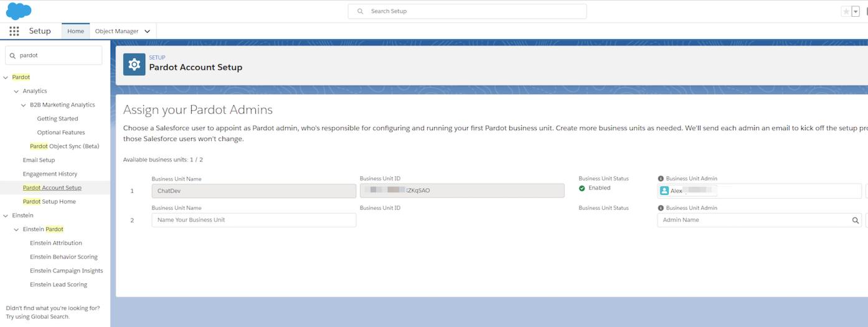Click the Available business units: 1 / 2 text
This screenshot has height=327, width=868.
point(163,159)
